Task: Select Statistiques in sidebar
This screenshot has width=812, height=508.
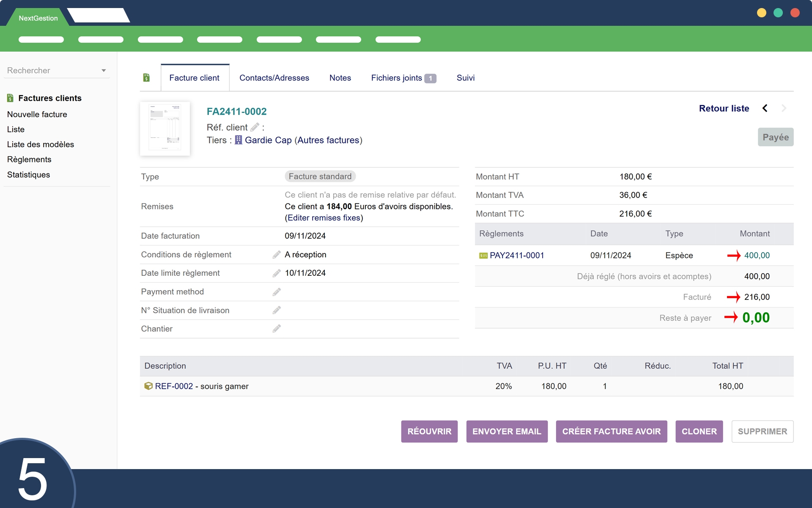Action: tap(28, 175)
